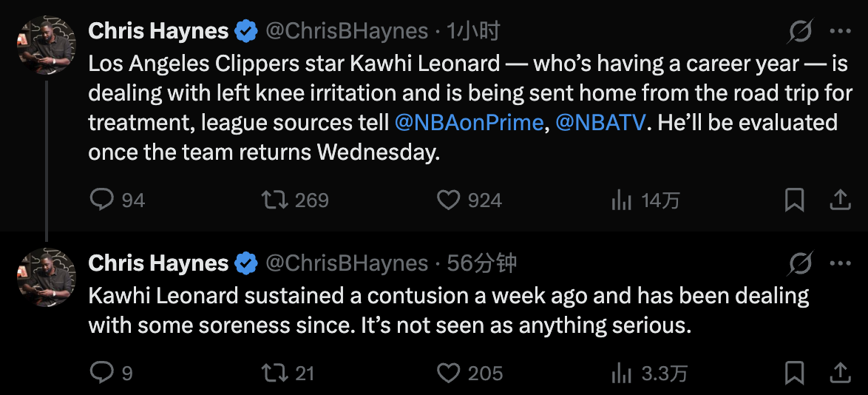Open the @NBAonPrime mention link
This screenshot has height=395, width=868.
[469, 122]
